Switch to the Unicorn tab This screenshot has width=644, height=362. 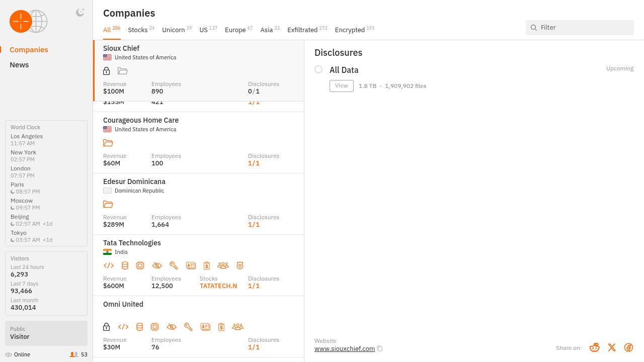click(177, 30)
